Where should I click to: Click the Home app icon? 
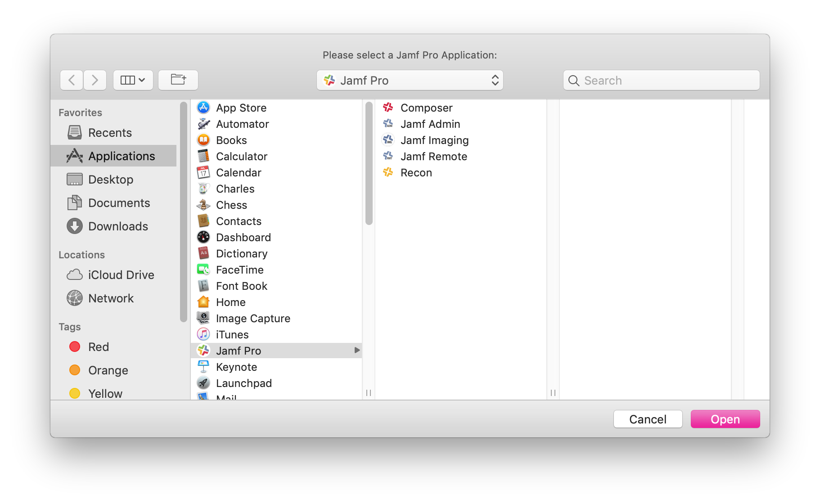pyautogui.click(x=203, y=302)
